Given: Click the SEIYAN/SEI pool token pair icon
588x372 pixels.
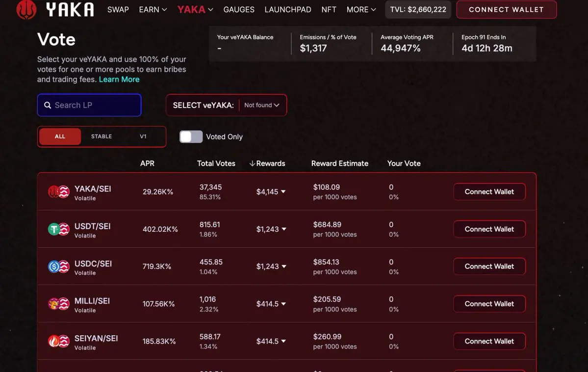Looking at the screenshot, I should (58, 341).
